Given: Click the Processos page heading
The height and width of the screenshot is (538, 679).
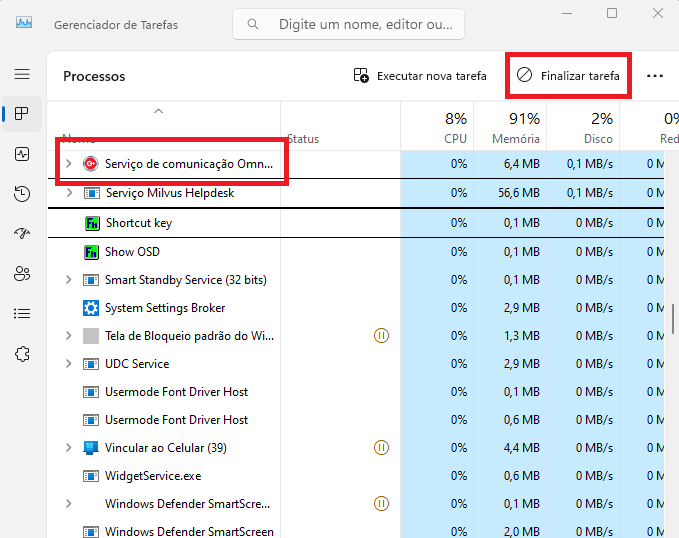Looking at the screenshot, I should point(94,76).
